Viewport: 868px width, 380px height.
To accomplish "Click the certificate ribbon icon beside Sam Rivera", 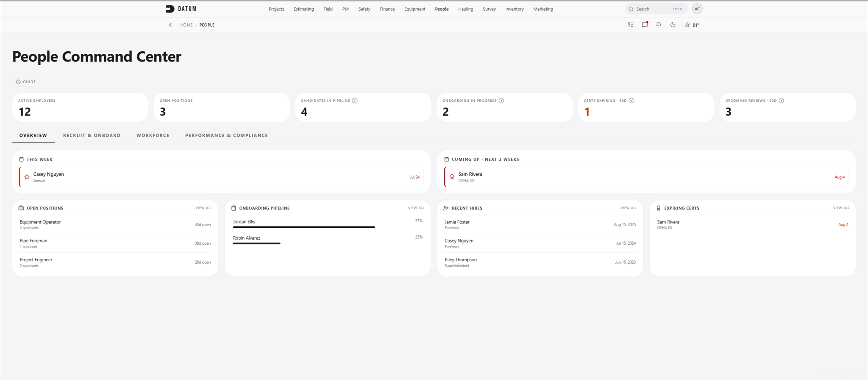I will [x=452, y=177].
